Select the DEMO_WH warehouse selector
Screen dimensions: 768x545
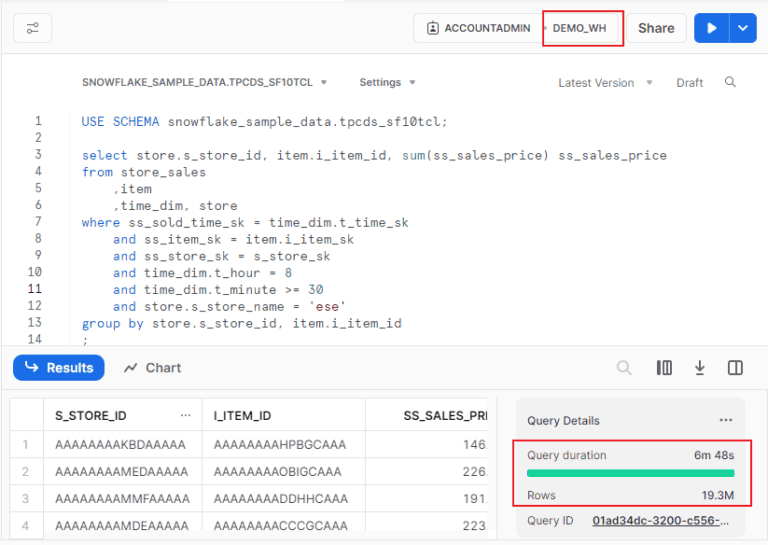click(580, 28)
